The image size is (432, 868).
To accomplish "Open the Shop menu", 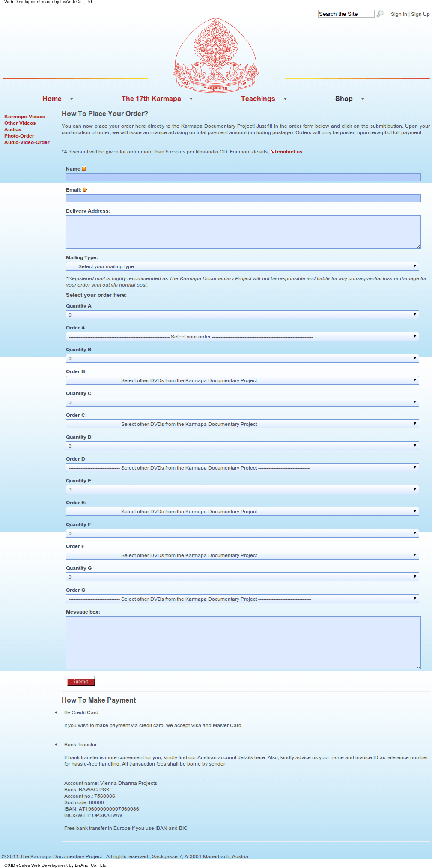I will tap(344, 99).
